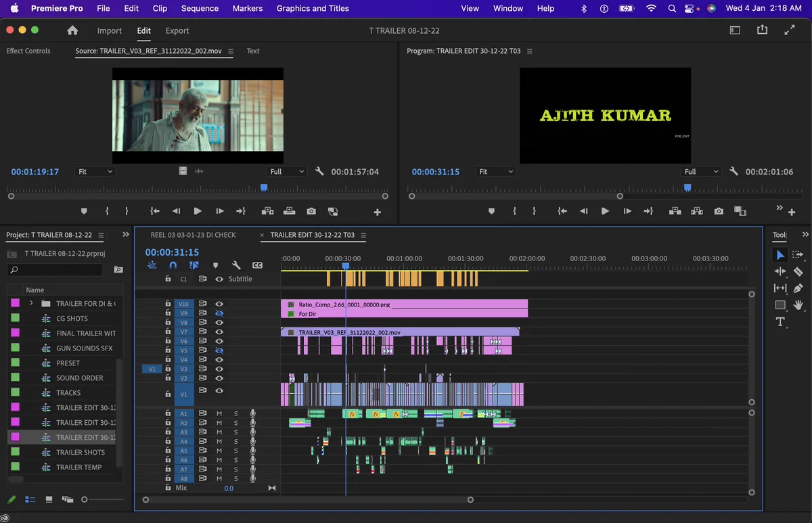812x523 pixels.
Task: Solo audio track A2
Action: click(236, 423)
